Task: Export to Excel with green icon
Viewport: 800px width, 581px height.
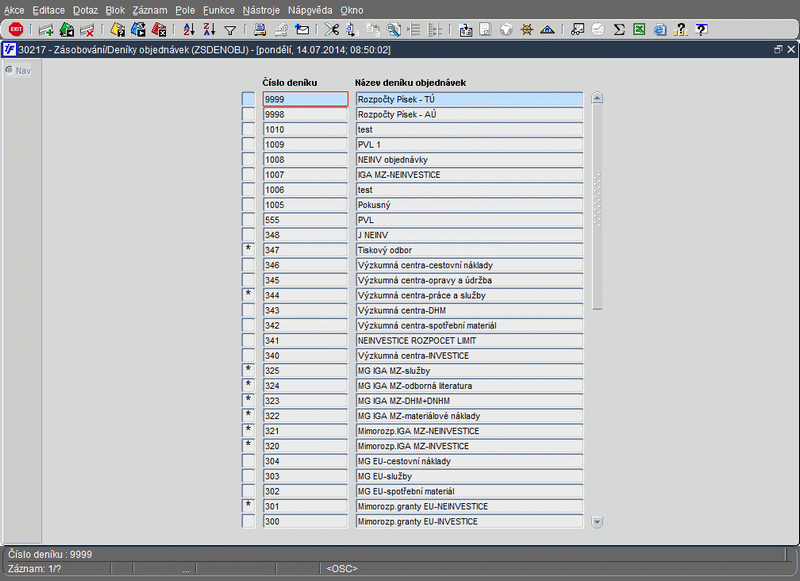Action: coord(639,30)
